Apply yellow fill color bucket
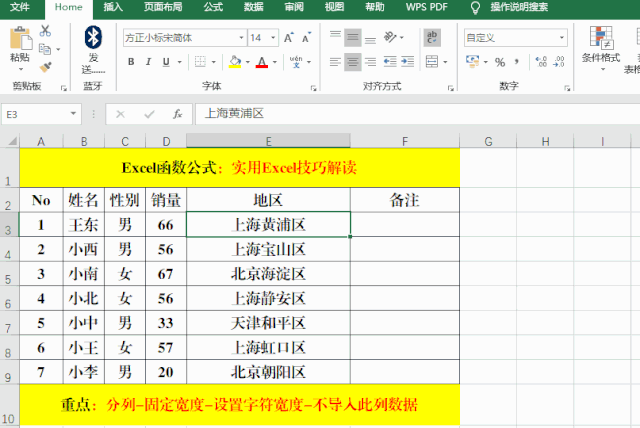 point(235,62)
